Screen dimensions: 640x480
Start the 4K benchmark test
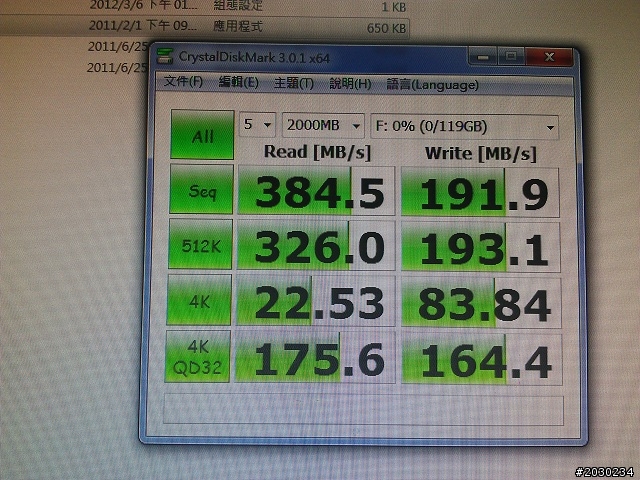click(199, 300)
